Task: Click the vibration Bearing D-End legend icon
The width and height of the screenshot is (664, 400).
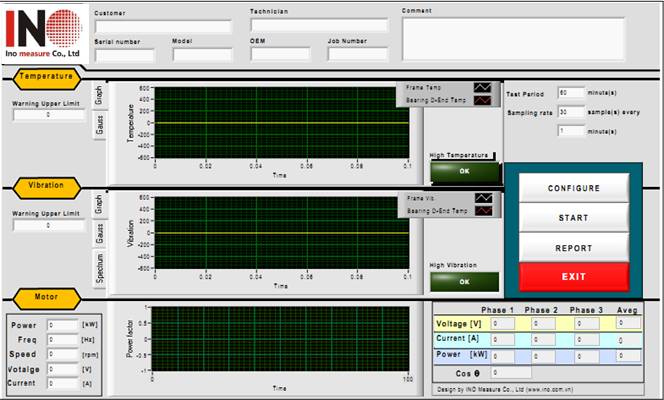Action: tap(482, 211)
